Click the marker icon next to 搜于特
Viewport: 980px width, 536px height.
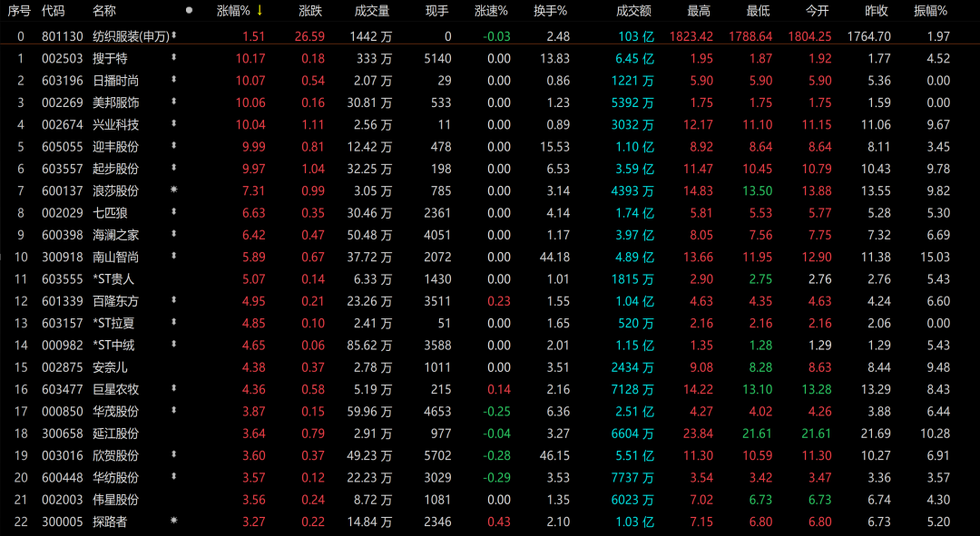click(173, 57)
